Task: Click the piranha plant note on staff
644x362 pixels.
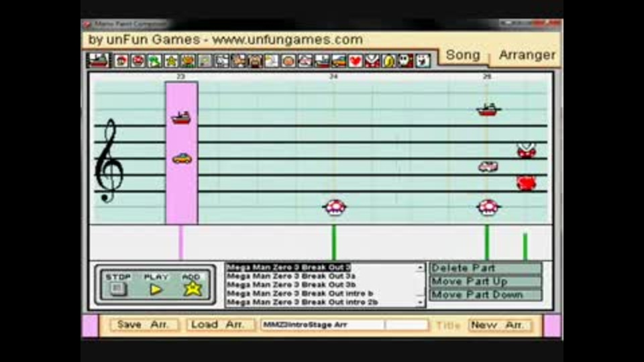Action: 527,150
